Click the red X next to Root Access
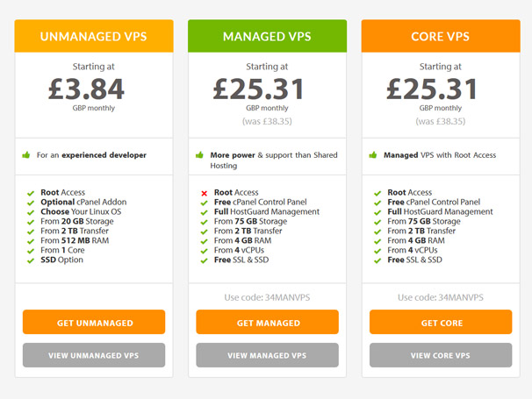Screen dimensions: 532x399 tap(204, 193)
